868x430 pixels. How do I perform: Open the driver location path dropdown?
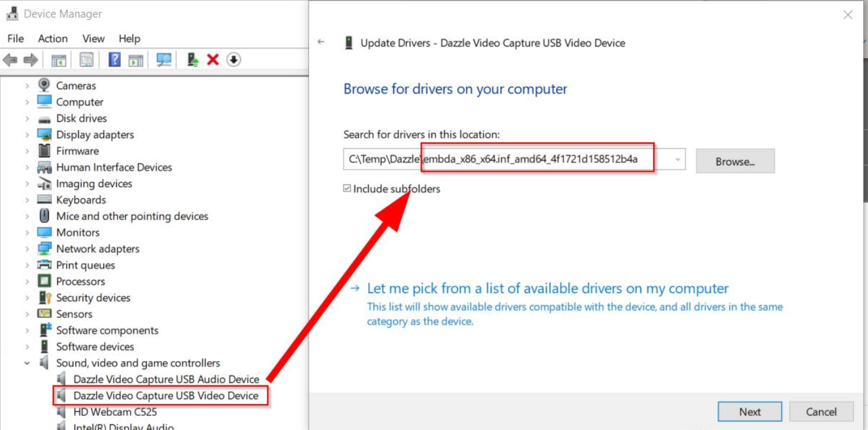pyautogui.click(x=677, y=160)
